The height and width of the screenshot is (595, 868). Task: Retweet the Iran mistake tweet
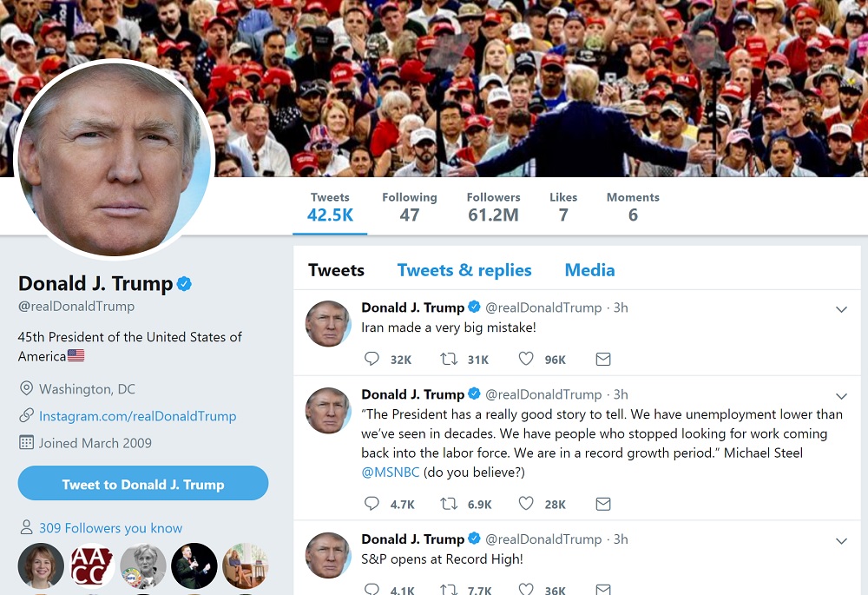pyautogui.click(x=449, y=359)
